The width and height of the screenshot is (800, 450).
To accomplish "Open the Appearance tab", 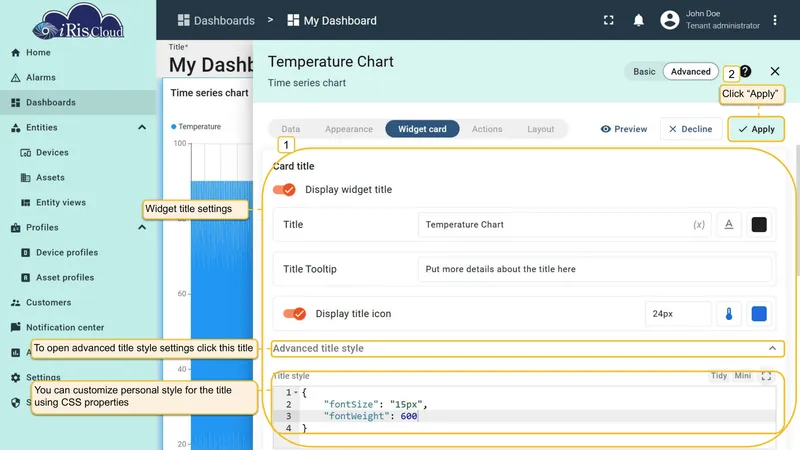I will pyautogui.click(x=349, y=129).
